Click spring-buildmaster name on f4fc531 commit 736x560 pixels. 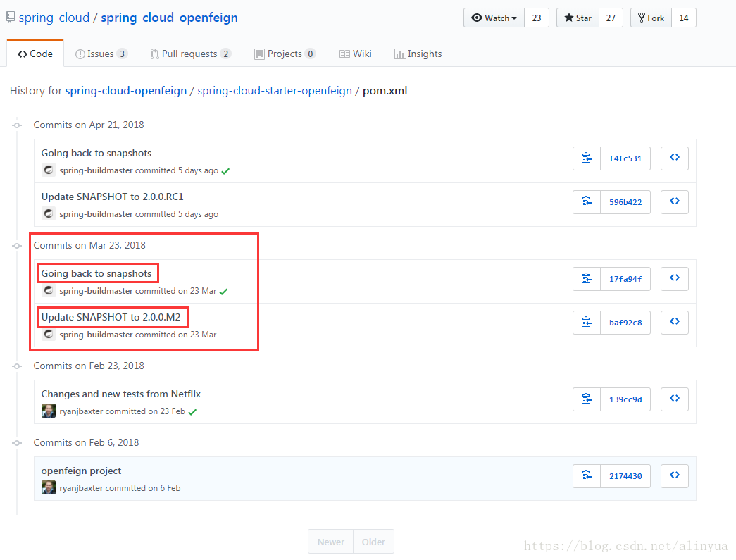pyautogui.click(x=96, y=170)
